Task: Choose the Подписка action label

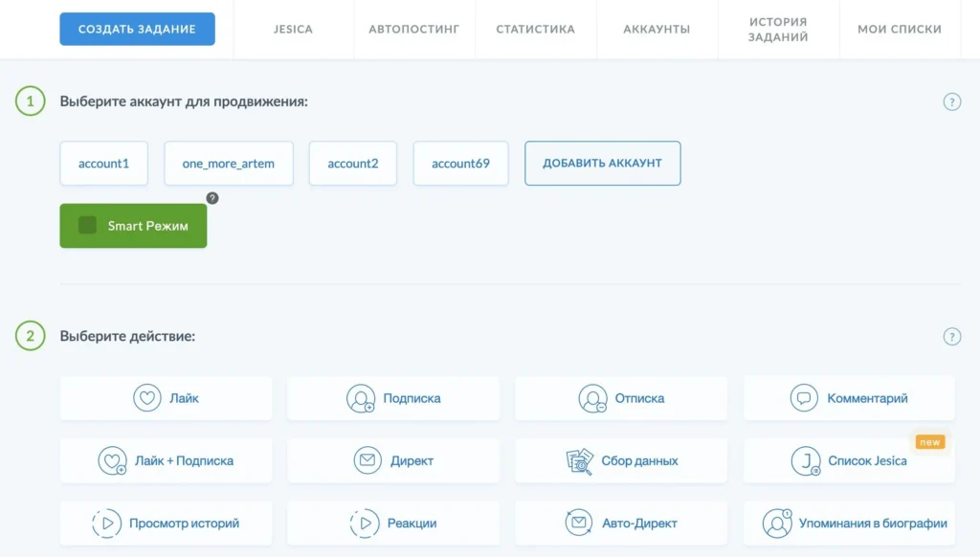Action: (x=412, y=398)
